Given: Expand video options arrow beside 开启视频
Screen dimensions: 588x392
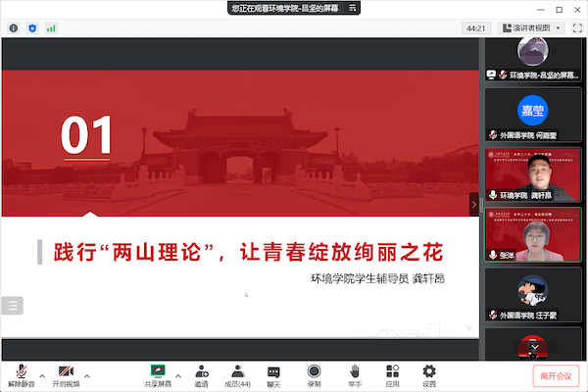Looking at the screenshot, I should coord(88,374).
